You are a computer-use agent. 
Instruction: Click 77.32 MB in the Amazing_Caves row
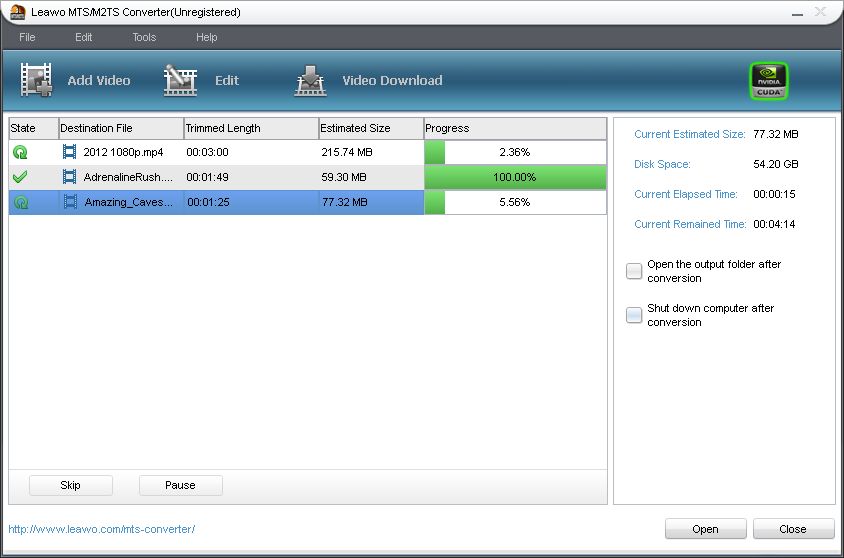coord(344,202)
